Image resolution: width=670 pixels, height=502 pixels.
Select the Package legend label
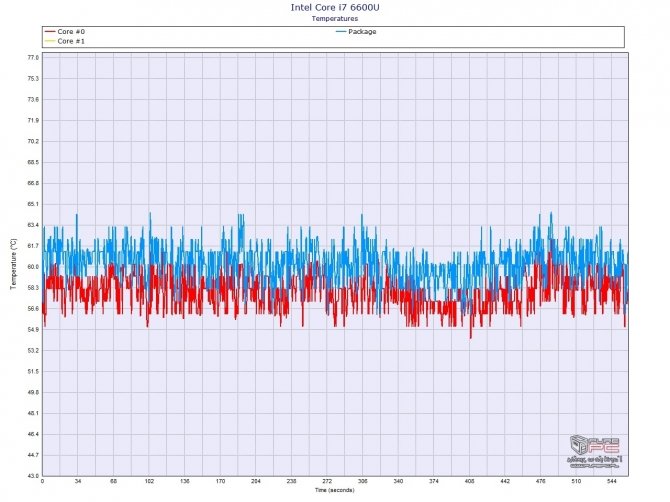click(362, 32)
